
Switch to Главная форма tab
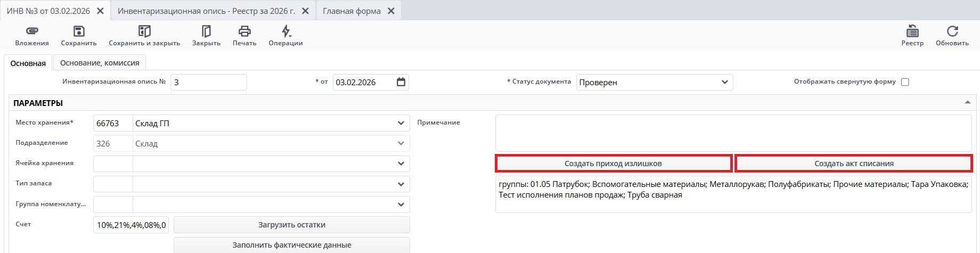352,11
